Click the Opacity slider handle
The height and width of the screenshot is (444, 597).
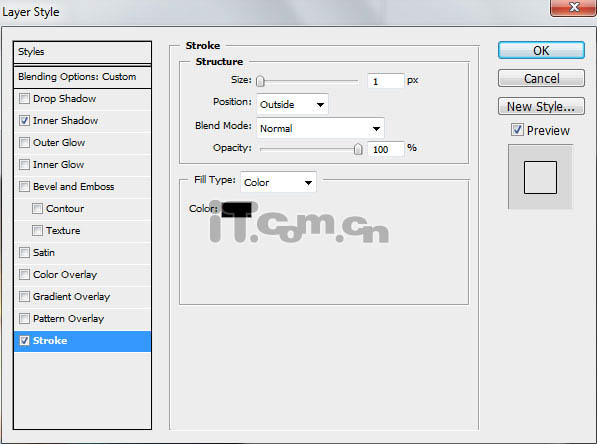(358, 149)
